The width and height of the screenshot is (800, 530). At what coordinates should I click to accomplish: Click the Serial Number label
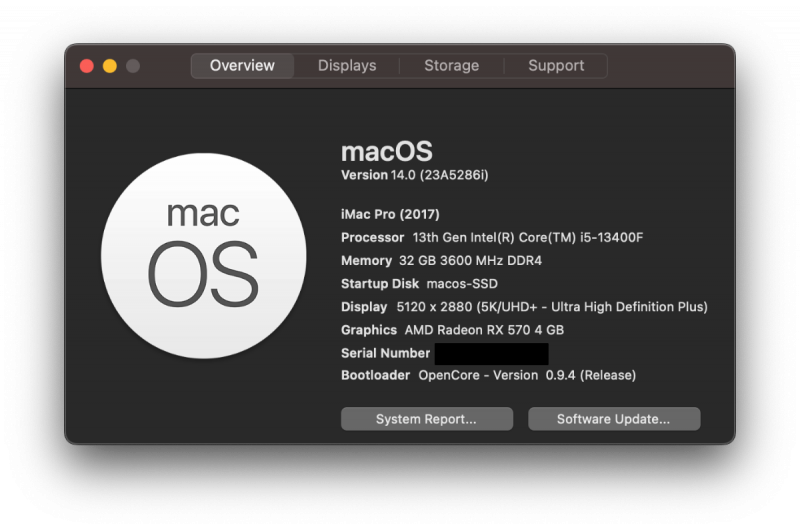[x=385, y=353]
